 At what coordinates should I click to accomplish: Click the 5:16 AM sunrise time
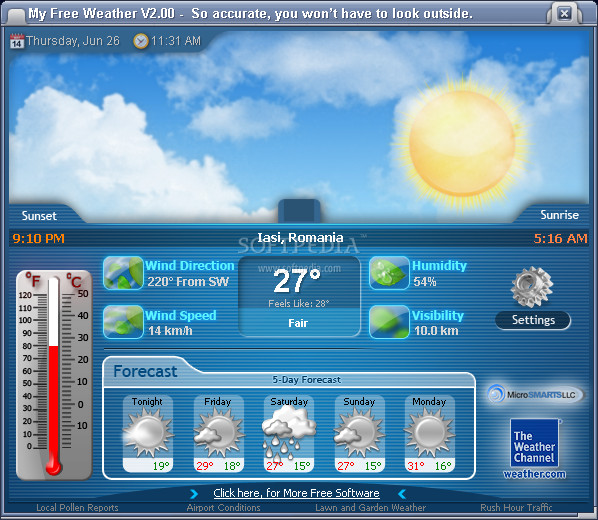(560, 239)
